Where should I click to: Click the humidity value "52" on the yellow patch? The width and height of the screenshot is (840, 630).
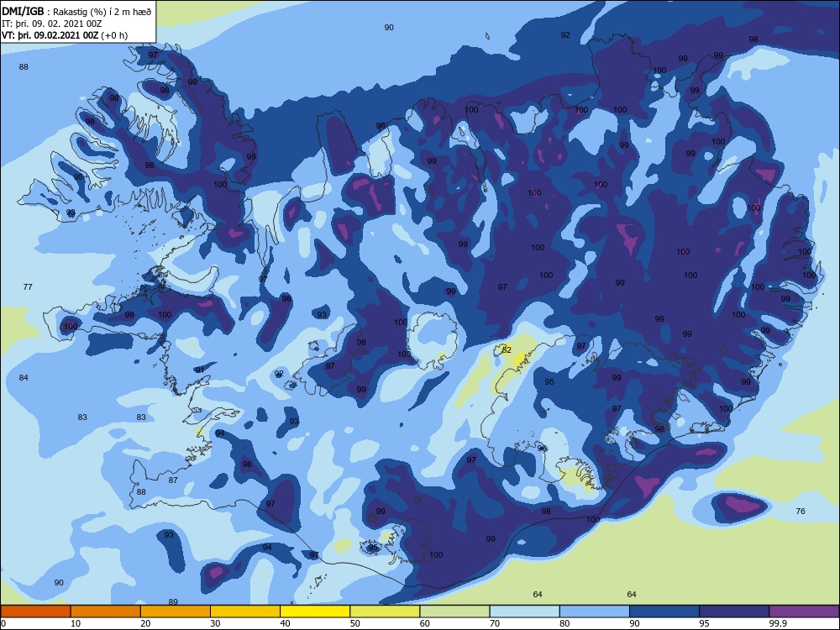(507, 349)
